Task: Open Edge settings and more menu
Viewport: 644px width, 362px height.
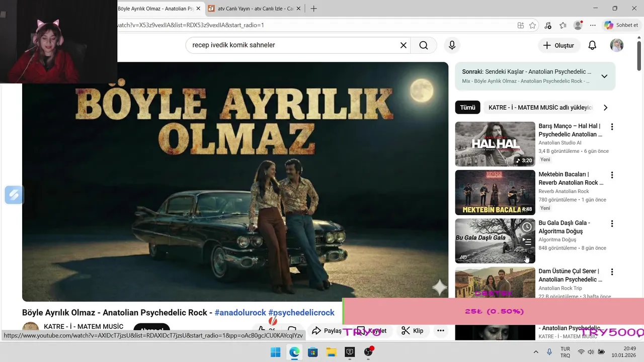Action: [593, 25]
